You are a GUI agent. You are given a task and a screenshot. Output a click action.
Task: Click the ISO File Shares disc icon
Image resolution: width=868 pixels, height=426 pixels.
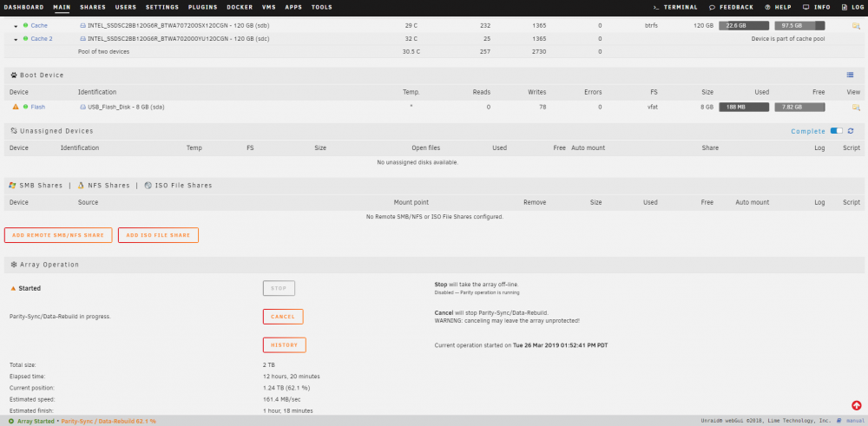pyautogui.click(x=148, y=186)
